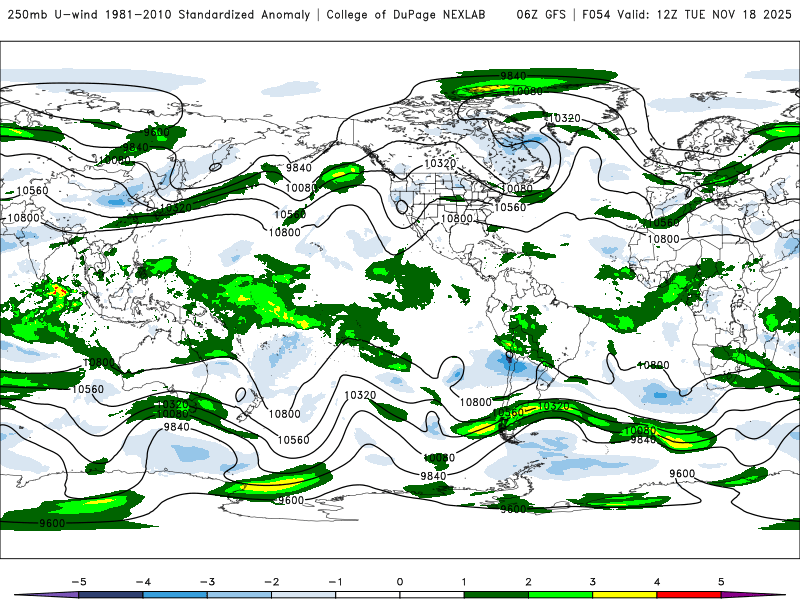
Task: Click the '-3' colorbar tick label
Action: [x=207, y=582]
